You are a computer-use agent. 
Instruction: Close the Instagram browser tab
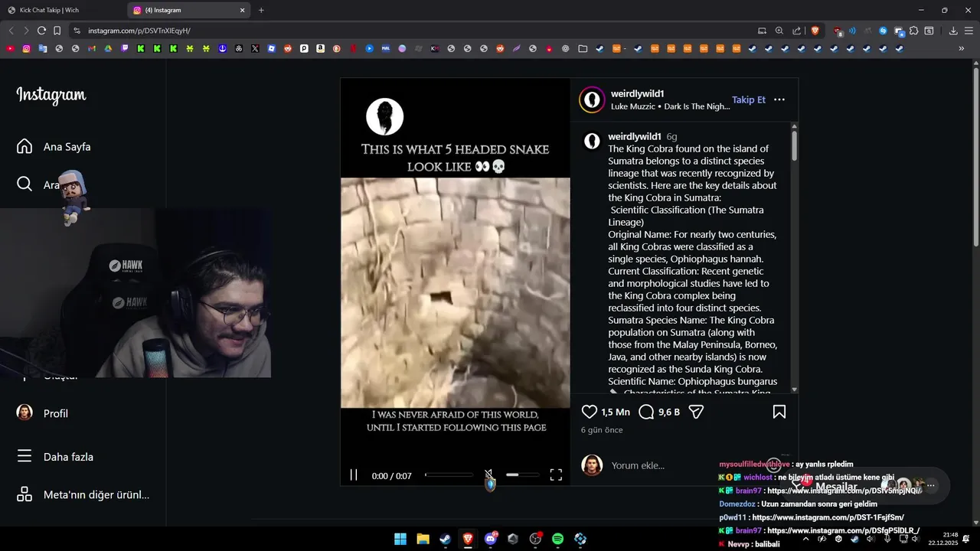click(243, 10)
